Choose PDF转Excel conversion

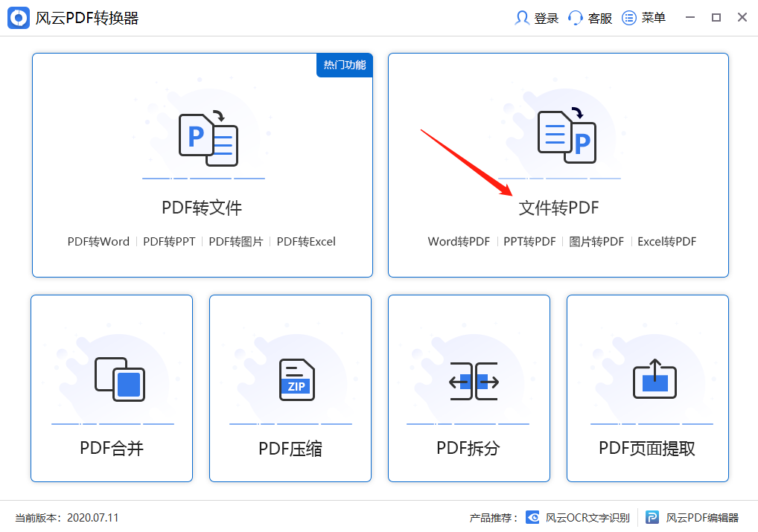pyautogui.click(x=306, y=242)
